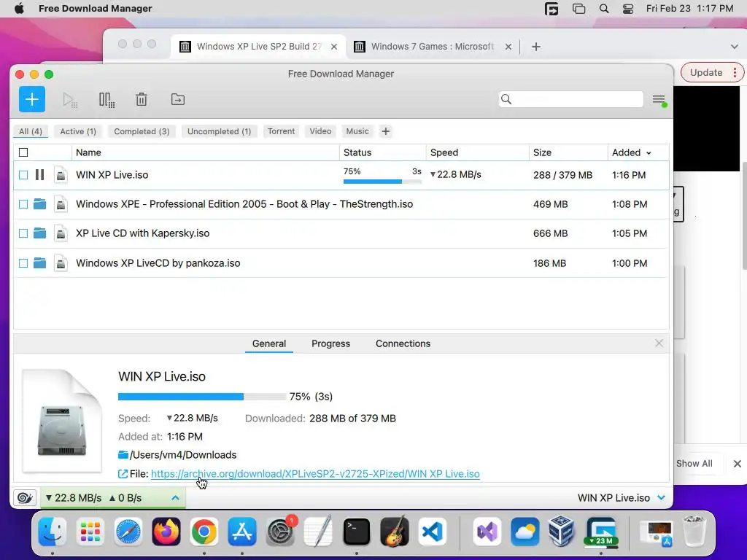
Task: Add a new download with the plus button
Action: (32, 99)
